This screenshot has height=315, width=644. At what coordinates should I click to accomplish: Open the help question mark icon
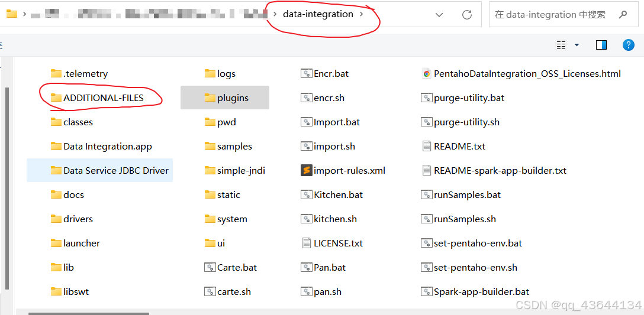coord(629,45)
